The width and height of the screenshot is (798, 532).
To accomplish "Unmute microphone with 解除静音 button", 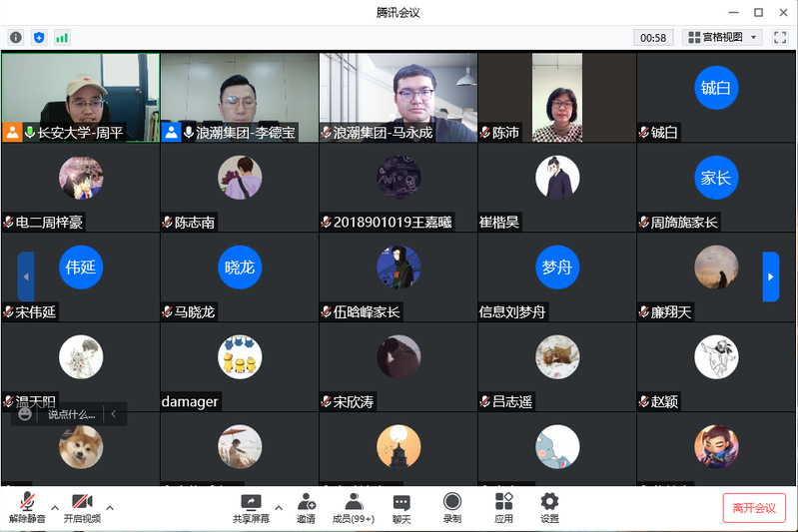I will pyautogui.click(x=27, y=507).
